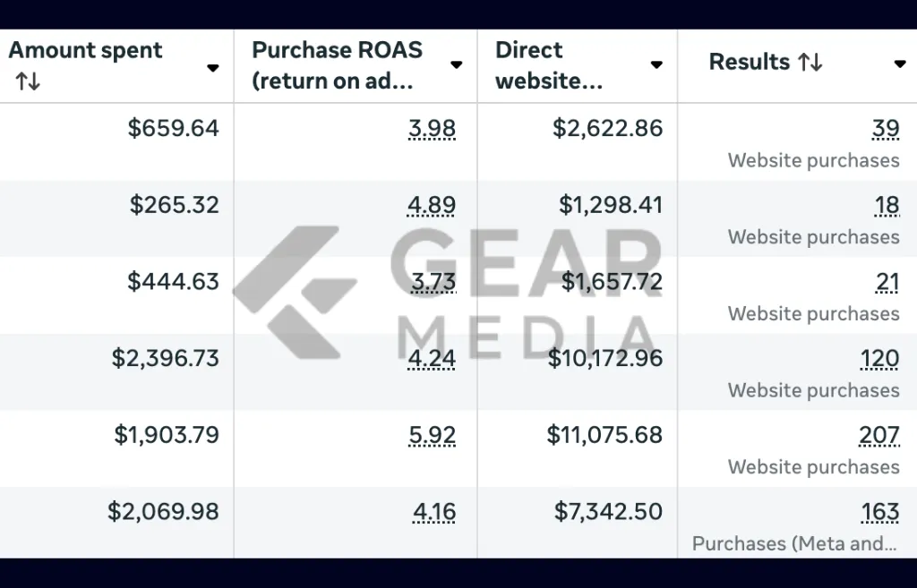Open the 3.73 ROAS value
This screenshot has height=588, width=917.
tap(433, 282)
